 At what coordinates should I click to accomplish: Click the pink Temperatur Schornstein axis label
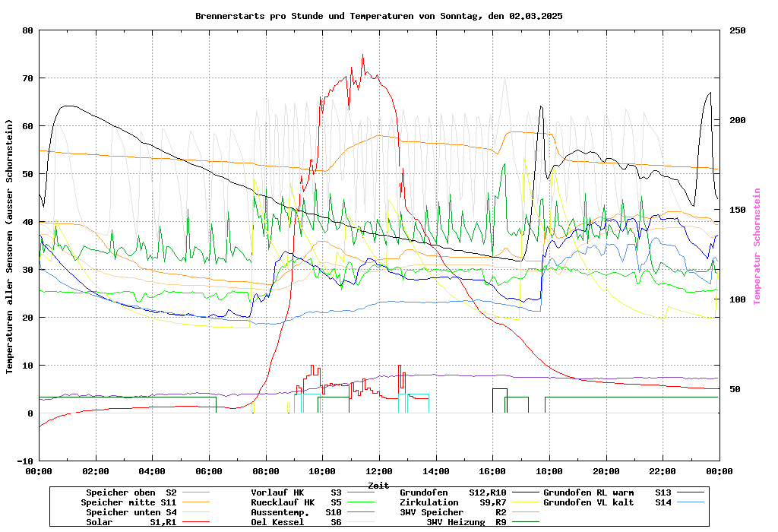(757, 246)
